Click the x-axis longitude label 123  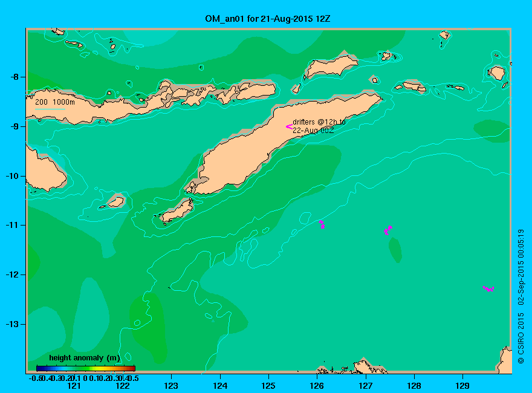[171, 386]
